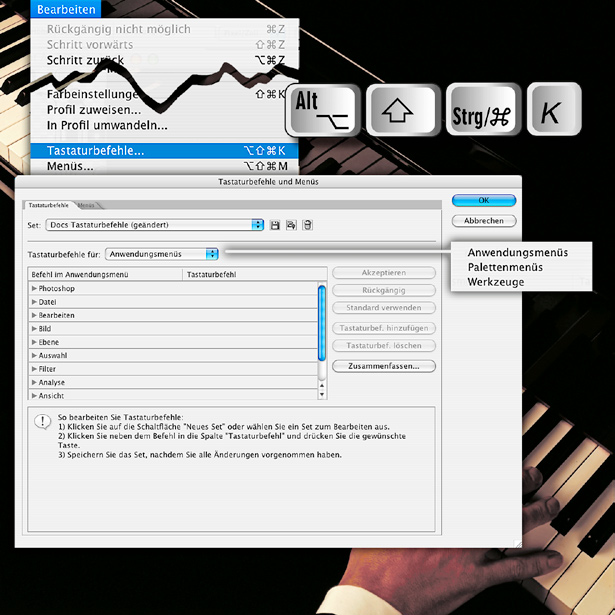615x615 pixels.
Task: Choose Schritt vorwärts from the menu
Action: coord(165,45)
